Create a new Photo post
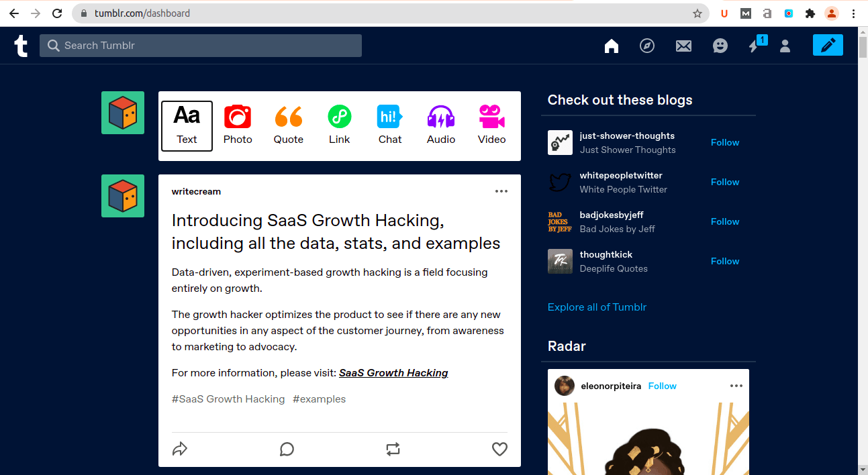 pos(238,125)
